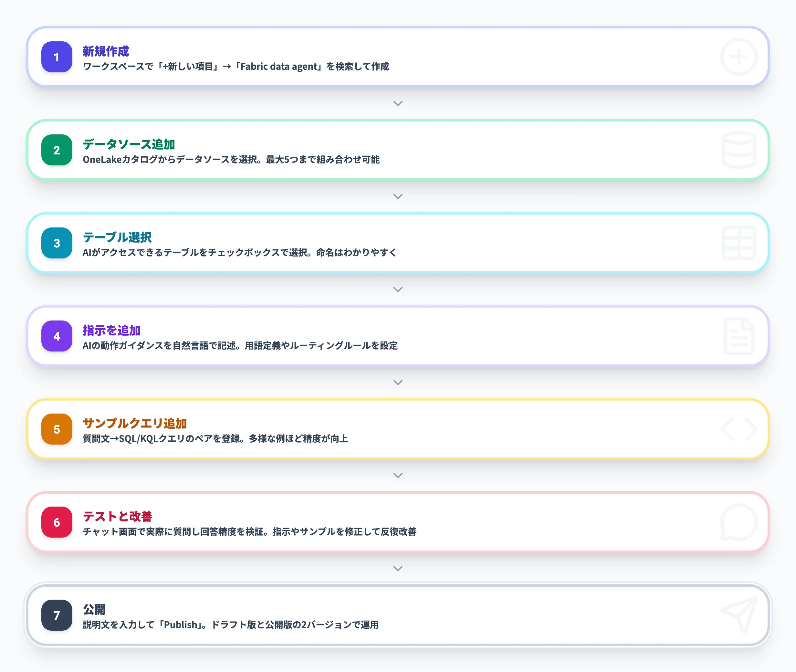Collapse the chevron above the 公開 step
This screenshot has height=672, width=796.
(398, 568)
